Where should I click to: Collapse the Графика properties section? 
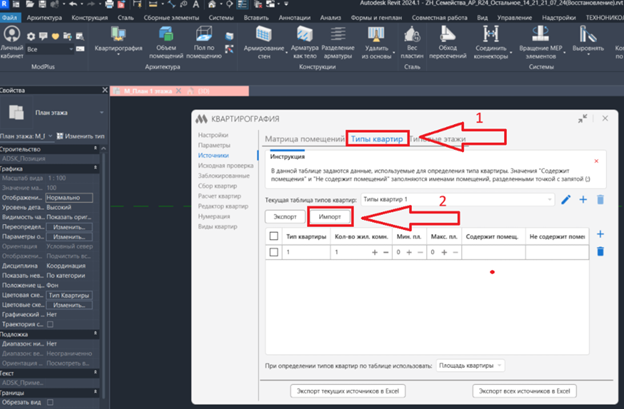[95, 168]
